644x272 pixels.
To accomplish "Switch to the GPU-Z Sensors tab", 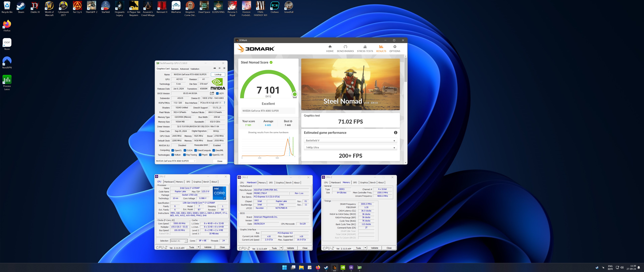I will 175,69.
